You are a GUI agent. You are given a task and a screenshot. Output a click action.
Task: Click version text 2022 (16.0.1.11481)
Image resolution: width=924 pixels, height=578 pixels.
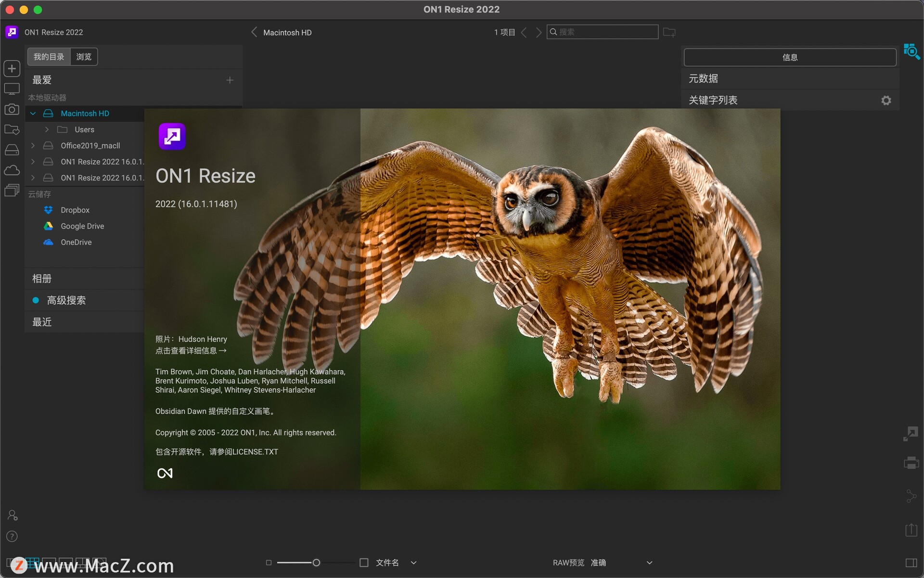(x=196, y=204)
